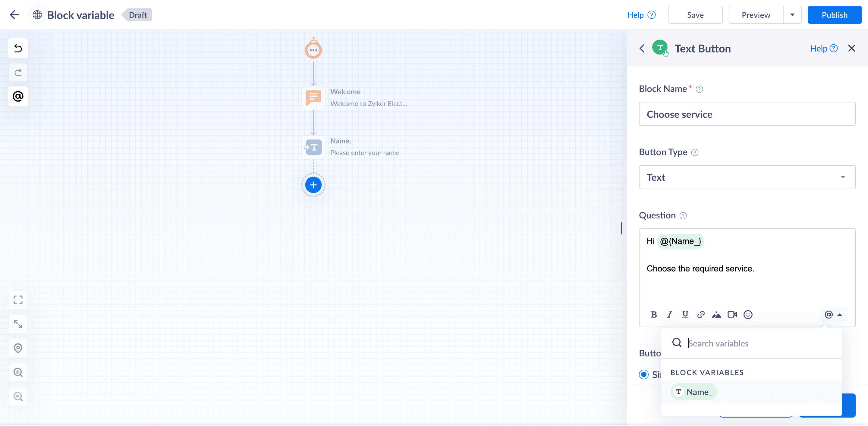Select the Name_ block variable
Screen dimensions: 868x426
coord(694,392)
